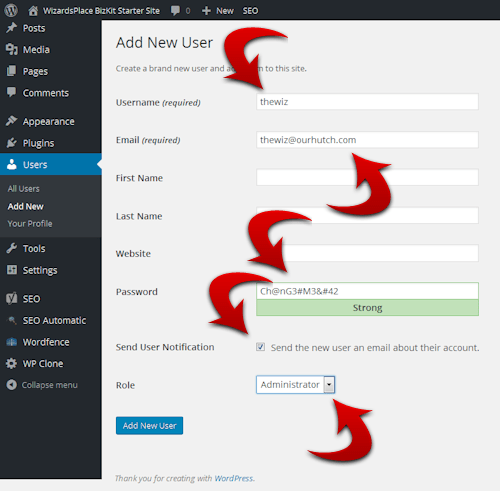The height and width of the screenshot is (491, 500).
Task: Select SEO in the top admin bar
Action: tap(250, 11)
